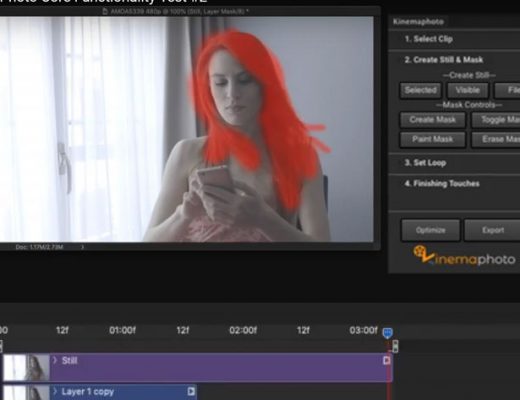Select the Layer 1 copy clip thumbnail
Image resolution: width=520 pixels, height=400 pixels.
26,393
